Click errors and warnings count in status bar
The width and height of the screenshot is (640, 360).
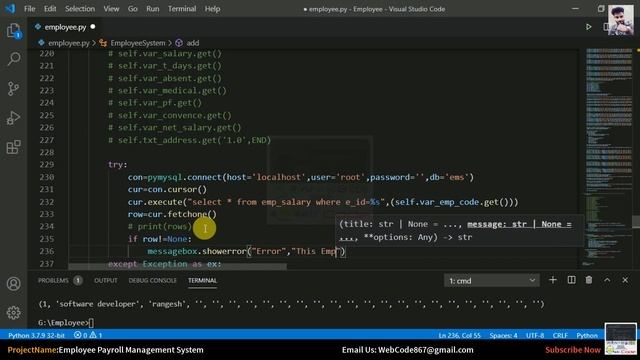[88, 335]
